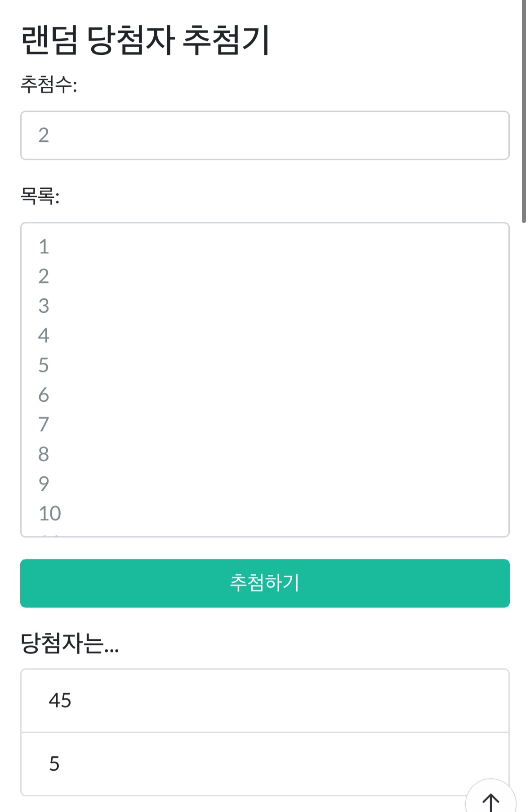This screenshot has height=812, width=530.
Task: Click line "10" in the 목록 textarea
Action: point(50,514)
